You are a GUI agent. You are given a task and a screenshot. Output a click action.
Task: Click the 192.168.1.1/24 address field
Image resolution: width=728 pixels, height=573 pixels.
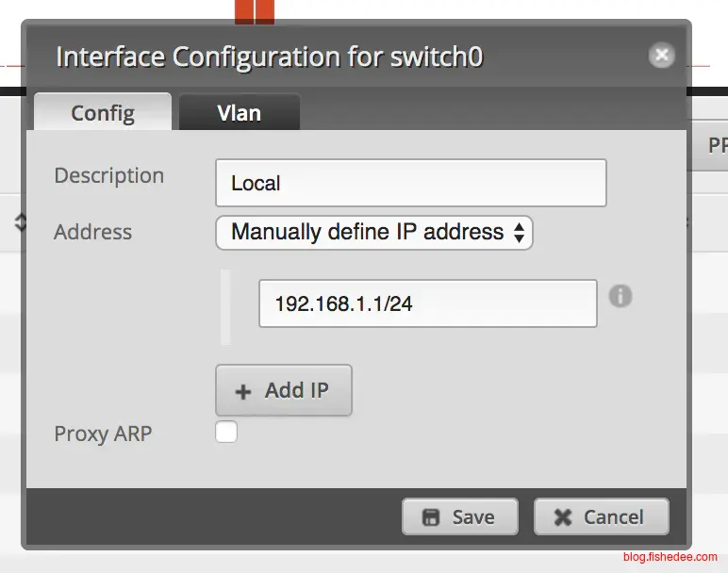coord(427,303)
